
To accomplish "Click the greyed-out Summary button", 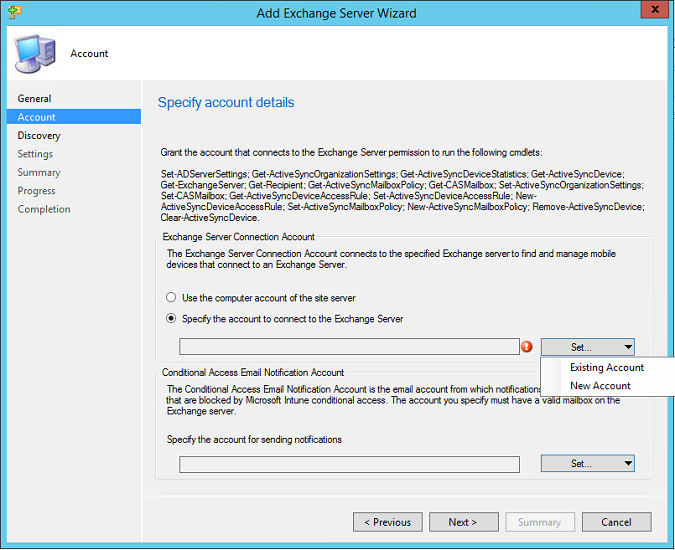I will [x=540, y=522].
